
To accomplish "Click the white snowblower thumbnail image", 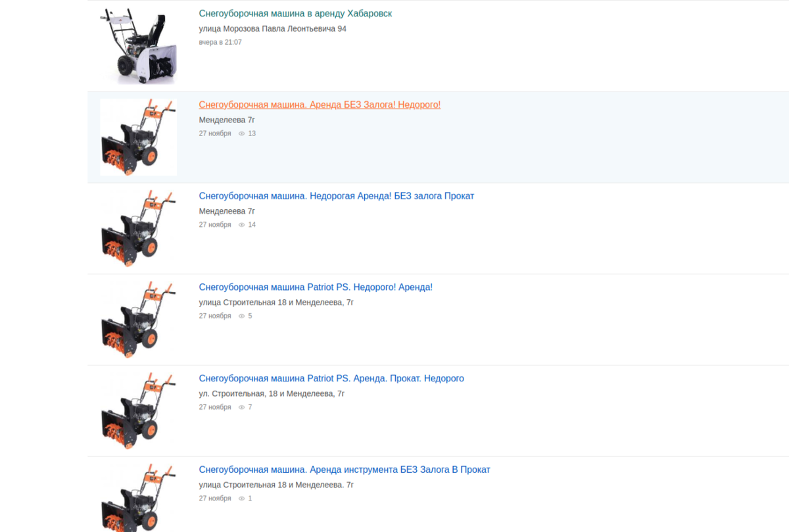I will (x=139, y=46).
